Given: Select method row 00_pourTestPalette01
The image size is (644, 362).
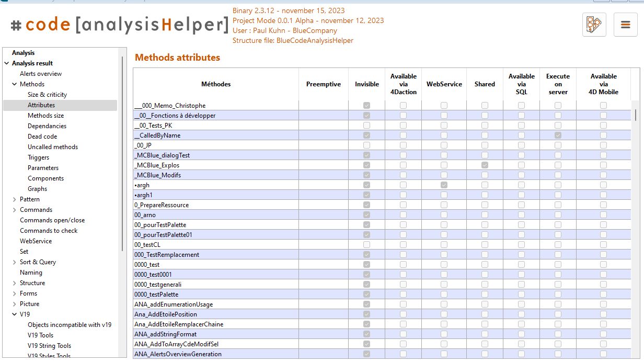Looking at the screenshot, I should coord(382,235).
